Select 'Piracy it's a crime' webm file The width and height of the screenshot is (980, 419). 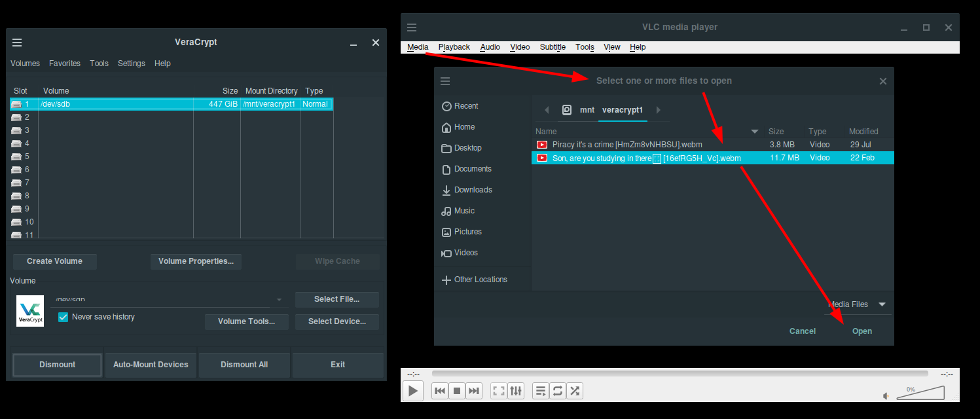coord(713,145)
